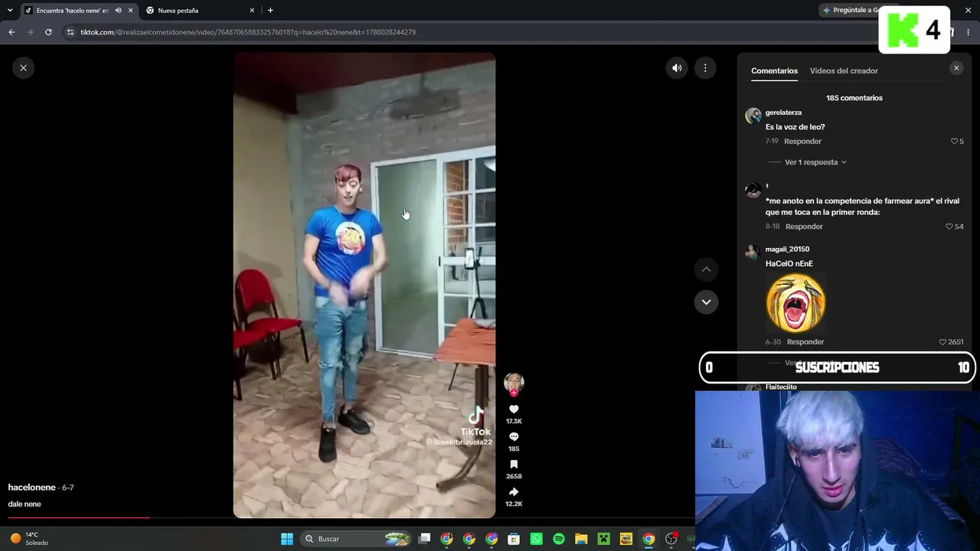Like the farmear aura comment
This screenshot has width=980, height=551.
949,227
